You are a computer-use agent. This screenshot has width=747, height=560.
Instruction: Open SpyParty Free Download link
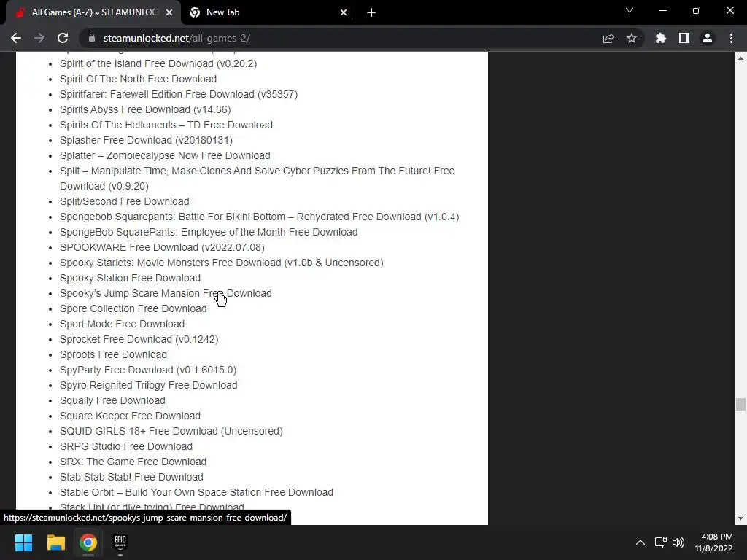[x=148, y=370]
